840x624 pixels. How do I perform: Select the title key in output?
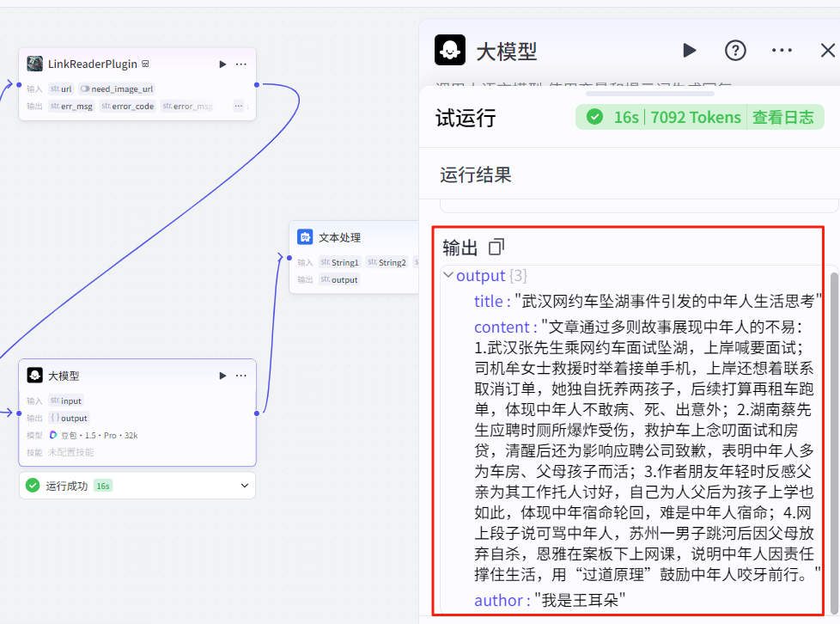(x=488, y=302)
